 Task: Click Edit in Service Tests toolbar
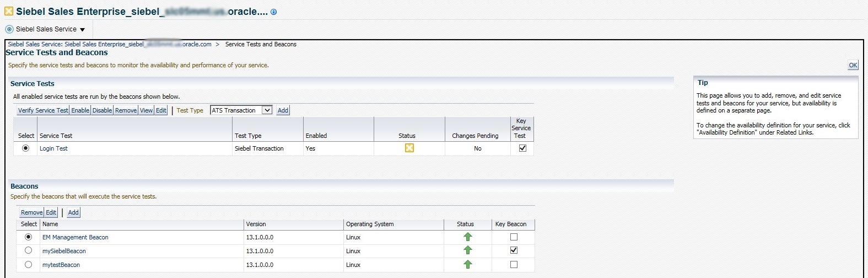point(161,110)
